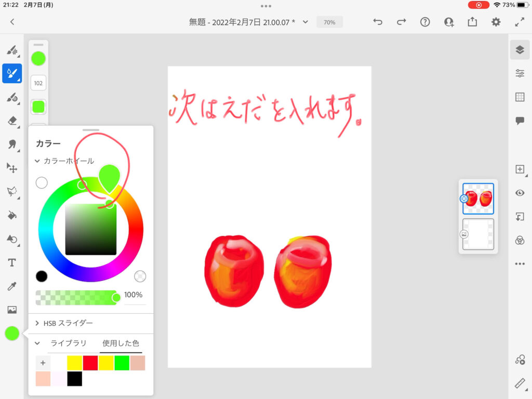Viewport: 532px width, 399px height.
Task: Select the Eraser tool
Action: pos(12,121)
